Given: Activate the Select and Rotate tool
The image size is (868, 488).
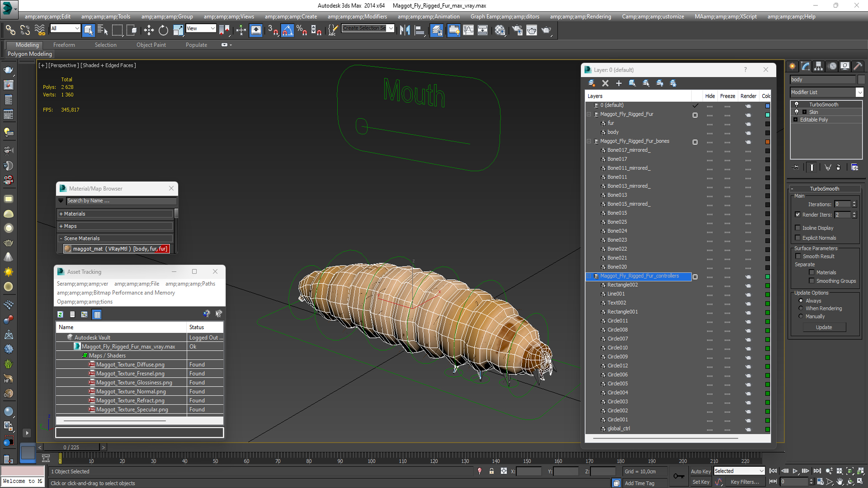Looking at the screenshot, I should coord(163,30).
